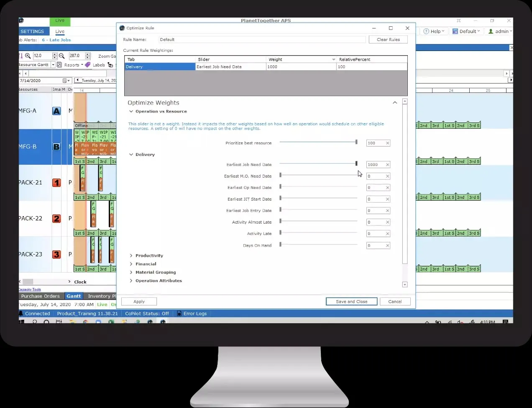Click Save and Close
Viewport: 532px width, 408px height.
(351, 301)
